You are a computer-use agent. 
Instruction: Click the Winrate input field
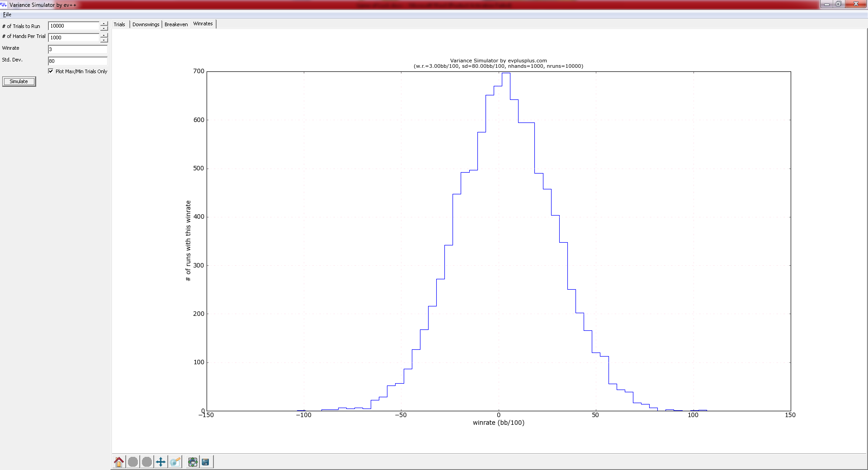[78, 49]
